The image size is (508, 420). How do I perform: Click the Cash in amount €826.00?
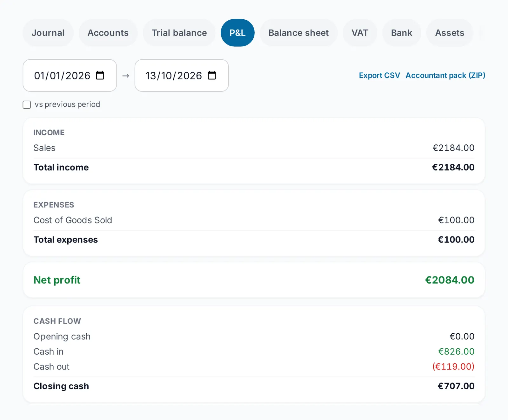click(456, 352)
